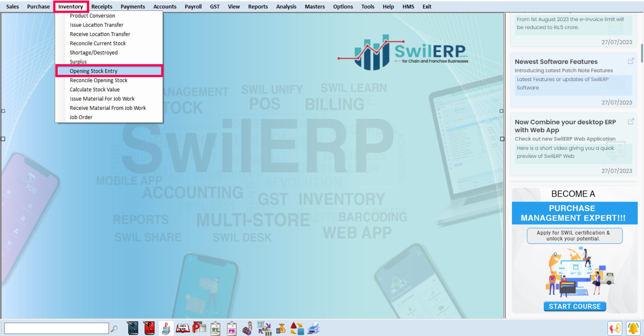Choose Reconcile Opening Stock
This screenshot has height=336, width=644.
tap(109, 80)
